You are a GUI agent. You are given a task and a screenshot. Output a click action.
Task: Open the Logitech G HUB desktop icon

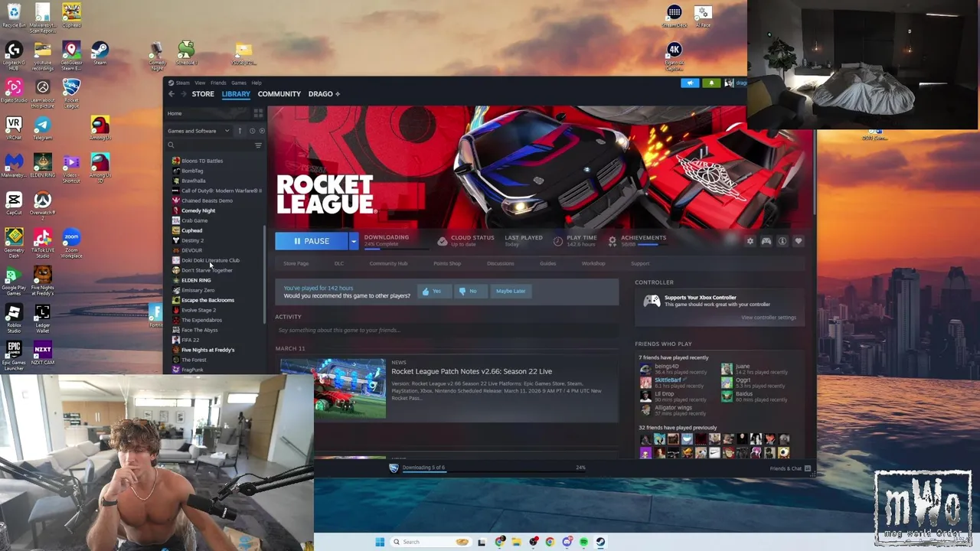click(x=14, y=55)
